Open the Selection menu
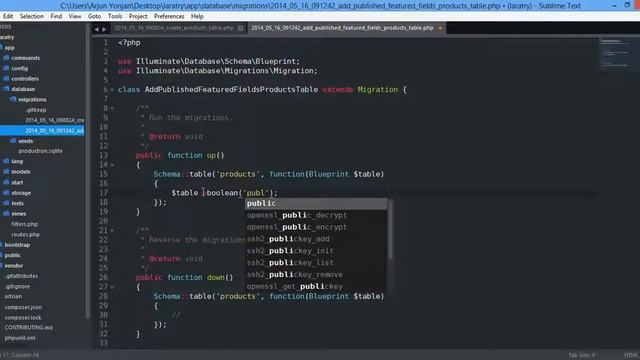 tap(31, 16)
